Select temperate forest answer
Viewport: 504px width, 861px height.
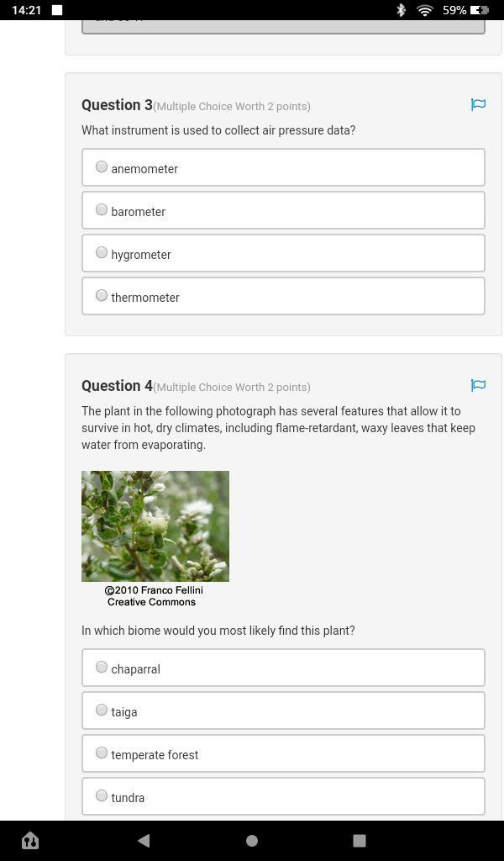(102, 753)
